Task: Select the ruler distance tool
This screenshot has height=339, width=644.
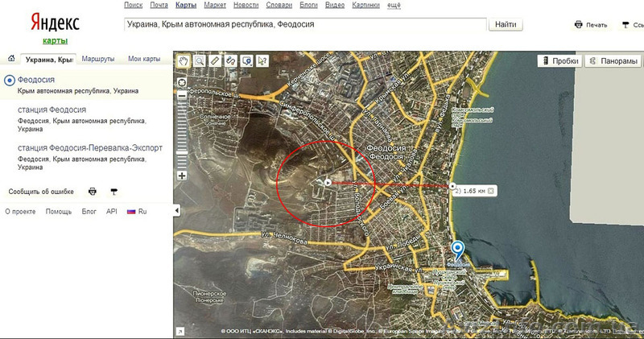Action: tap(214, 60)
